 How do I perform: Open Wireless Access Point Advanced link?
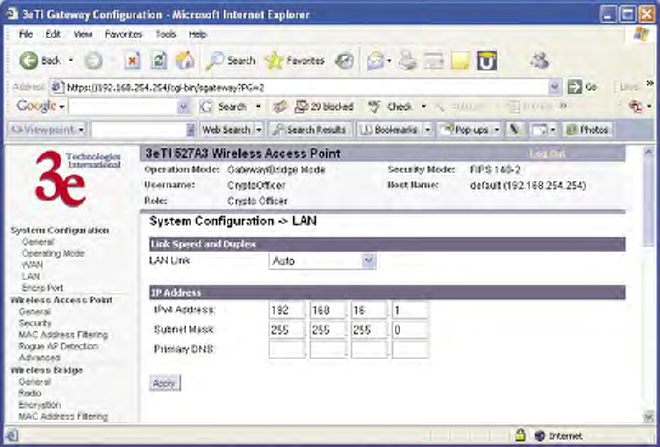pos(40,358)
